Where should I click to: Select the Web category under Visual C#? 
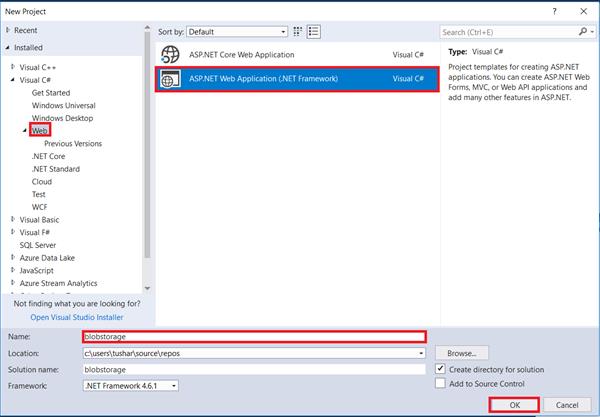[x=40, y=131]
